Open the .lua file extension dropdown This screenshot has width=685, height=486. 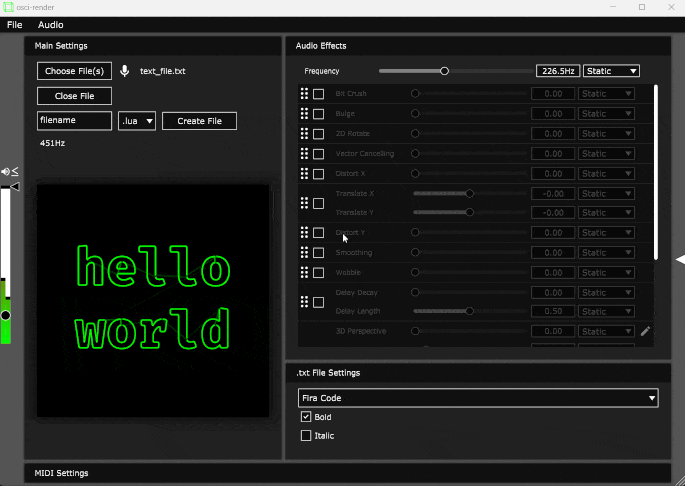tap(137, 121)
